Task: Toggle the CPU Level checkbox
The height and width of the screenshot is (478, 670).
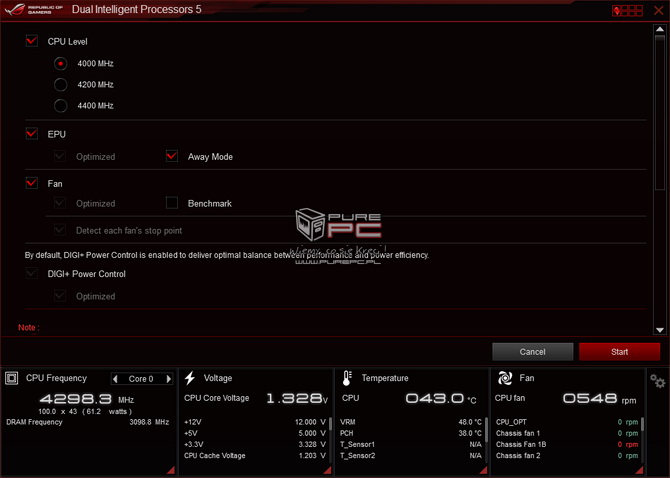Action: click(32, 41)
